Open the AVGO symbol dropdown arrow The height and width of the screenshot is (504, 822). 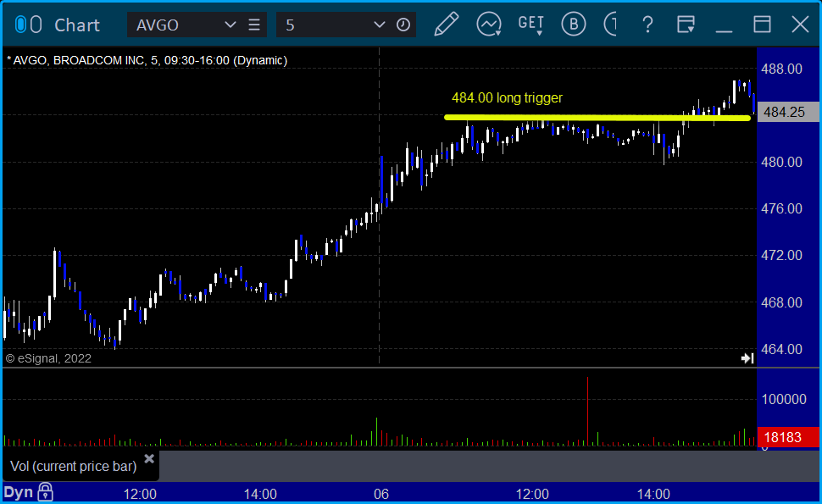[x=230, y=25]
